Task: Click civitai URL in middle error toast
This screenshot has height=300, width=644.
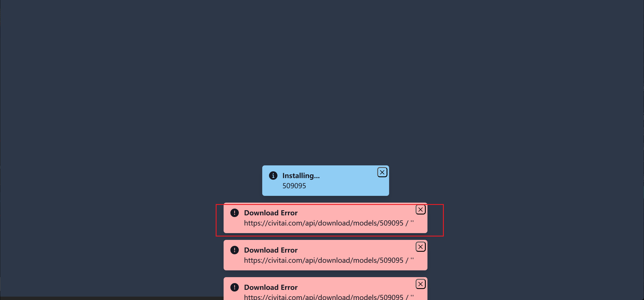Action: pyautogui.click(x=323, y=260)
